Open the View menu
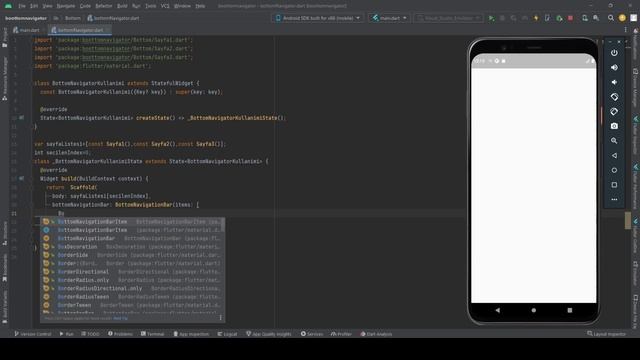 47,6
